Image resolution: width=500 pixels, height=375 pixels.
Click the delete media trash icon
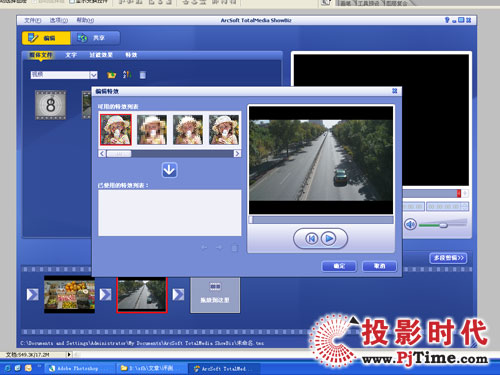[142, 75]
